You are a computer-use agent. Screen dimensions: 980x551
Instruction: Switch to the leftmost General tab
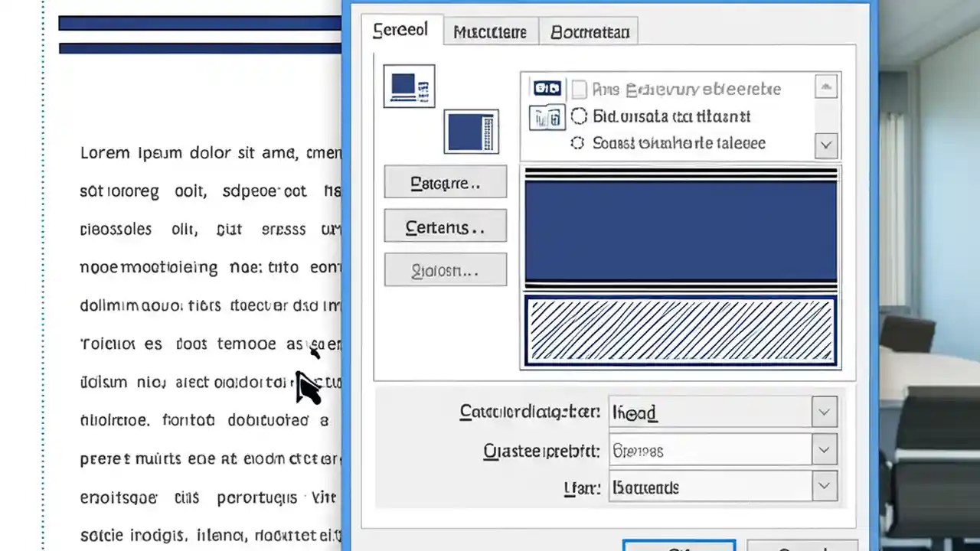pos(400,30)
